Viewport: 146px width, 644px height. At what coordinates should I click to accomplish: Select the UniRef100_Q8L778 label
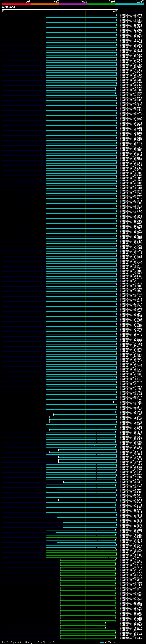point(131,485)
